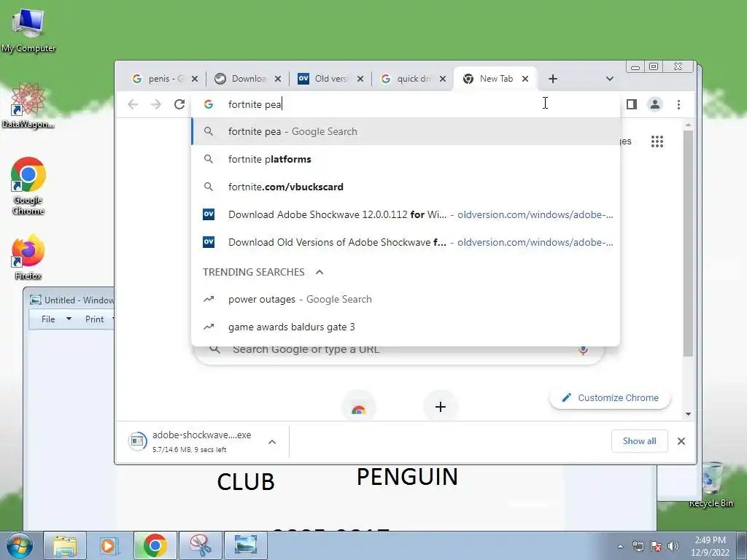Open Chrome three-dot menu
The width and height of the screenshot is (747, 560).
[679, 104]
